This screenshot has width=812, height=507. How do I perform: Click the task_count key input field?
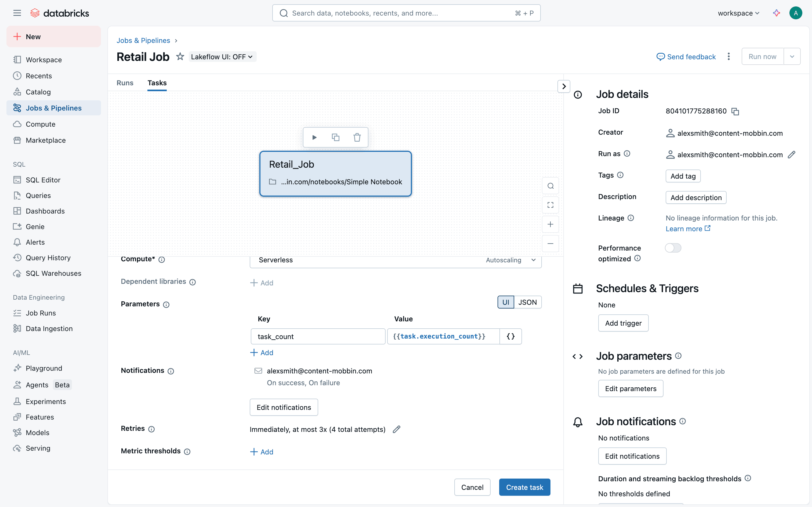317,336
